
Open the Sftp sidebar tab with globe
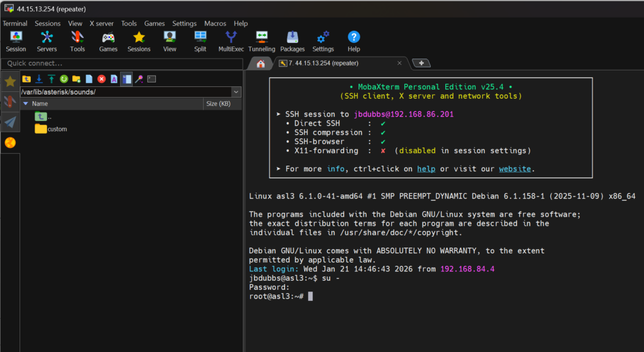(10, 143)
